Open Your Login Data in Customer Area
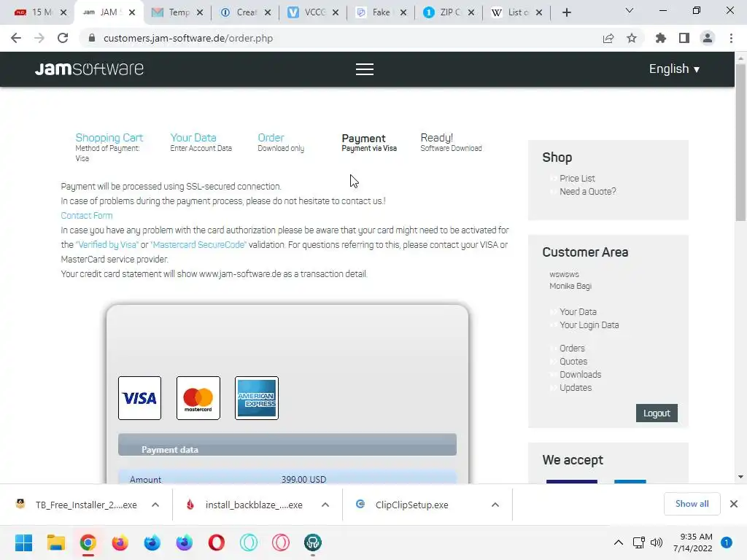 tap(589, 325)
